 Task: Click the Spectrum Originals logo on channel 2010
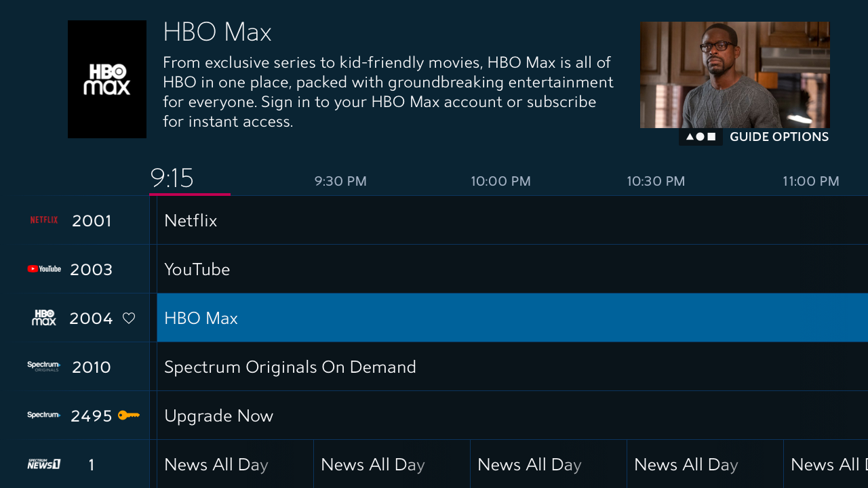coord(44,367)
